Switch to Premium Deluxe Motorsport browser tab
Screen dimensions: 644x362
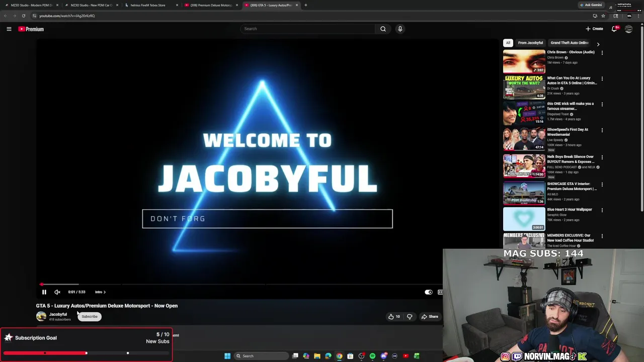point(210,5)
